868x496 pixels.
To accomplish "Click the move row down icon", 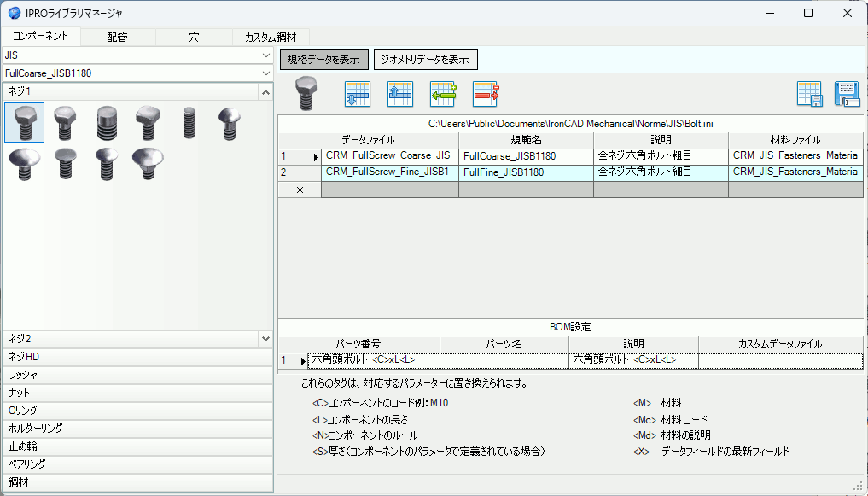I will [357, 94].
